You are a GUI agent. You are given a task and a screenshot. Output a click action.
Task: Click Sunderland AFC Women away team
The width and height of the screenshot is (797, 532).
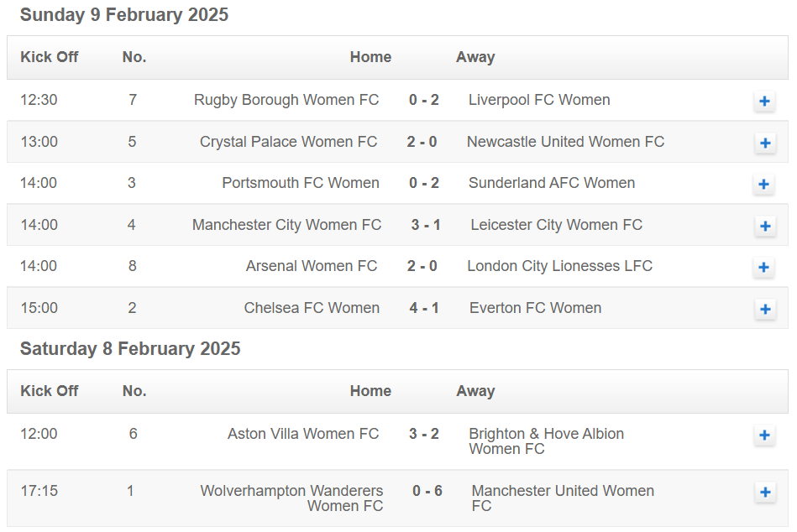tap(552, 183)
